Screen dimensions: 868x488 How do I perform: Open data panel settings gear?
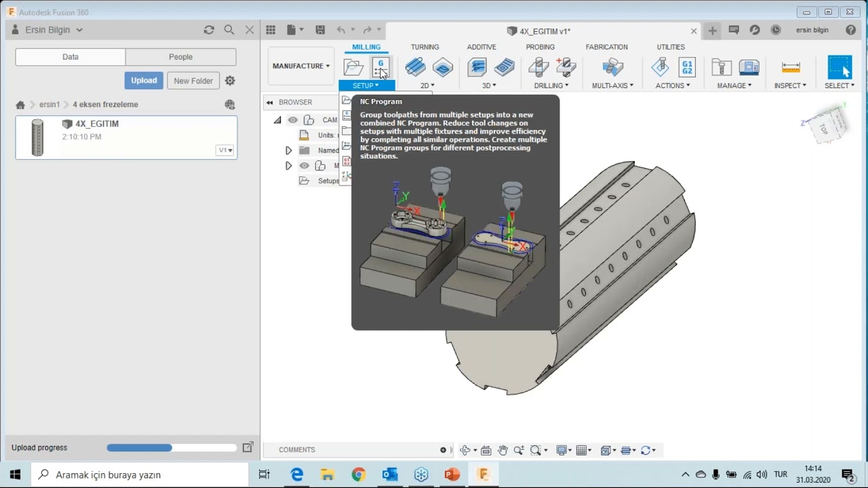click(230, 81)
